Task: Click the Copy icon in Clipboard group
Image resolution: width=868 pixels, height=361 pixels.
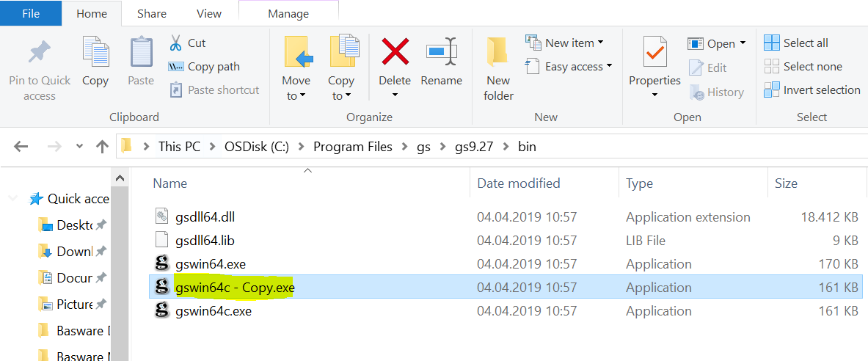Action: pyautogui.click(x=95, y=53)
